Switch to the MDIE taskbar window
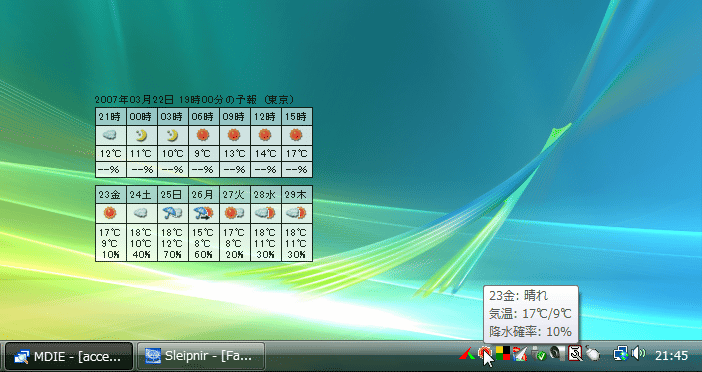The width and height of the screenshot is (702, 372). click(69, 356)
